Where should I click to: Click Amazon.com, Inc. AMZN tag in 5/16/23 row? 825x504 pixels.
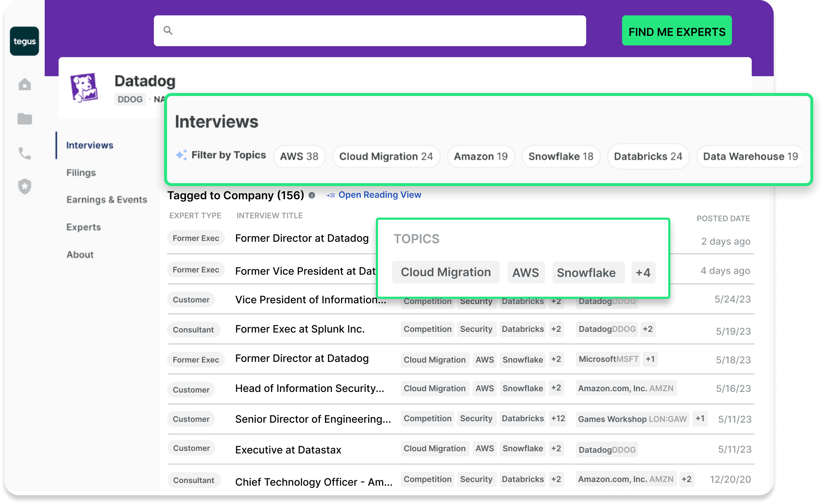[x=626, y=388]
